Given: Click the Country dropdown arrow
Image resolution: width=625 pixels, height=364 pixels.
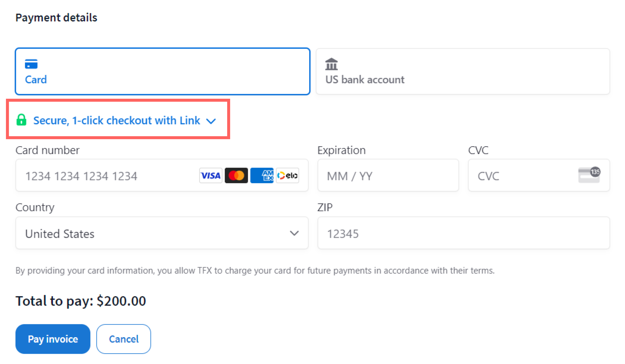Looking at the screenshot, I should coord(294,233).
